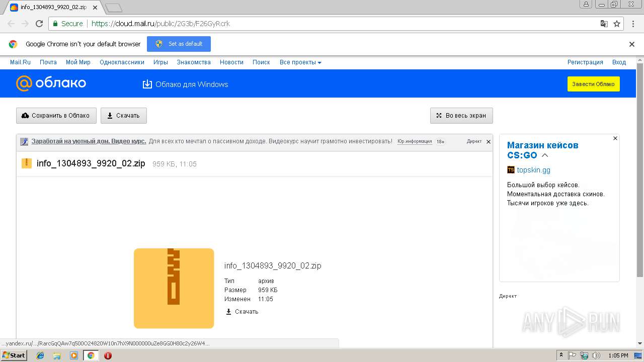Click Юр.информация ad link
Image resolution: width=644 pixels, height=362 pixels.
(x=415, y=141)
